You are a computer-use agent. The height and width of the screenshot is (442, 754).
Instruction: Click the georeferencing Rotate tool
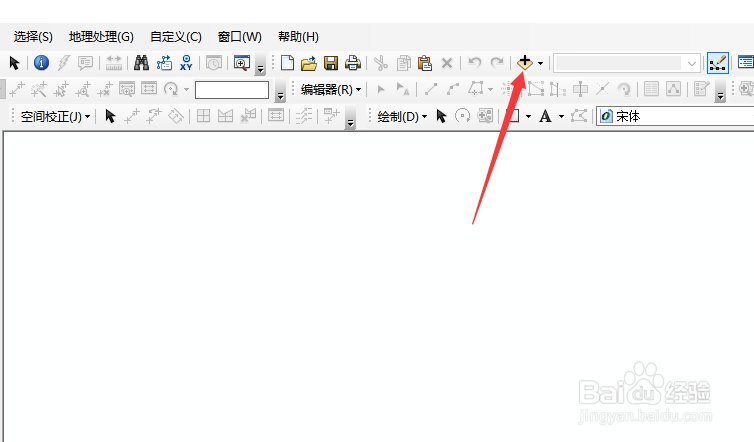[x=171, y=89]
